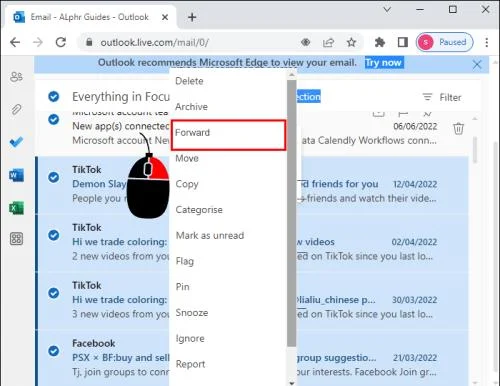The height and width of the screenshot is (386, 500).
Task: Click the Try now link
Action: tap(384, 63)
